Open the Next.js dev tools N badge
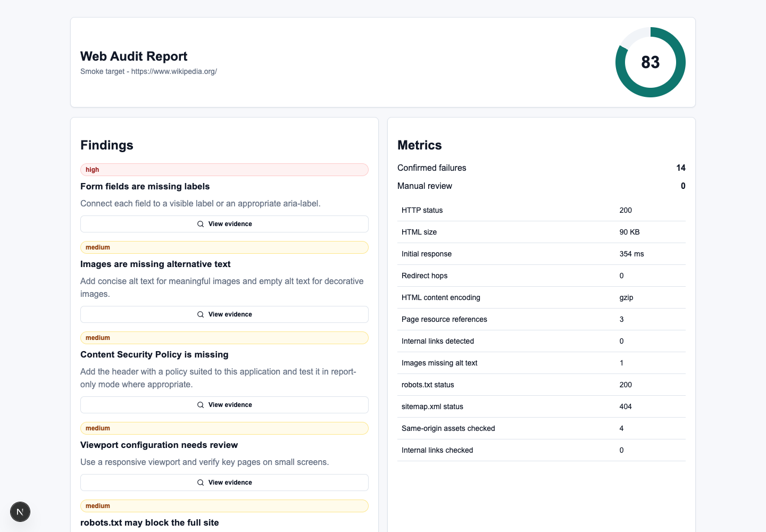766x532 pixels. pyautogui.click(x=20, y=512)
